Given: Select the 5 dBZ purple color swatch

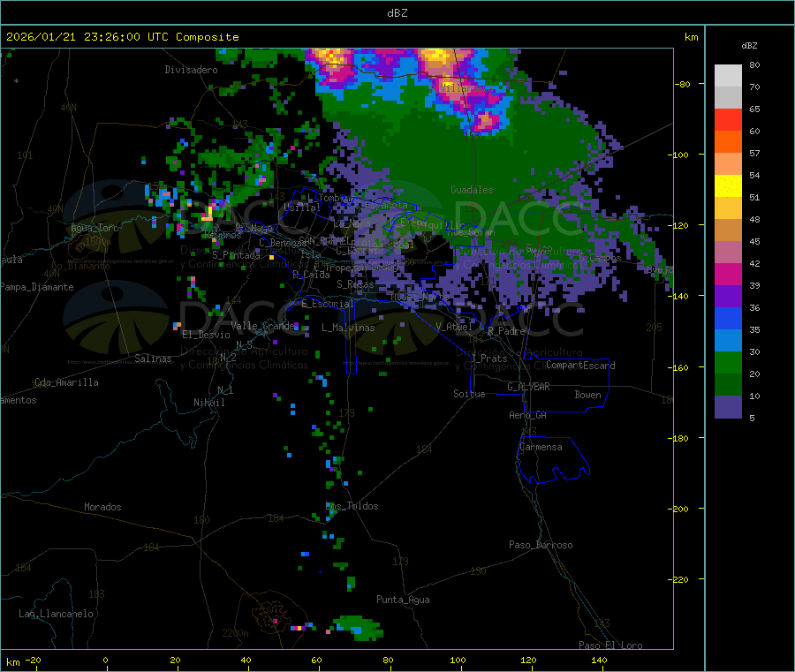Looking at the screenshot, I should tap(728, 407).
